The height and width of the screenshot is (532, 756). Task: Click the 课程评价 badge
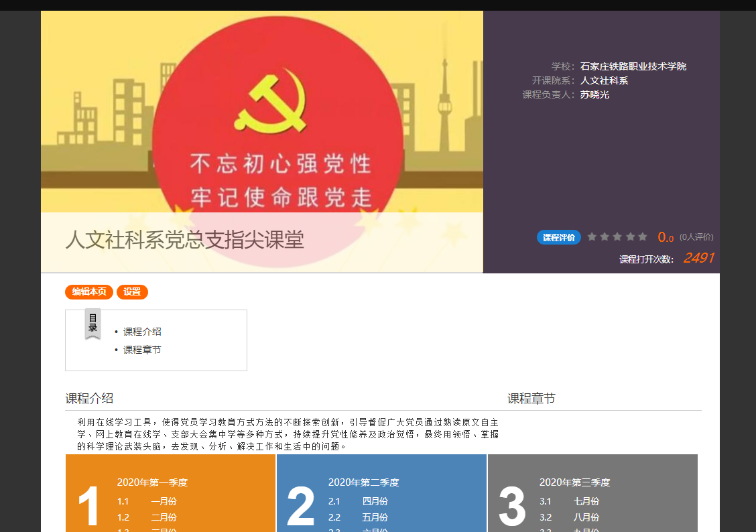point(559,237)
